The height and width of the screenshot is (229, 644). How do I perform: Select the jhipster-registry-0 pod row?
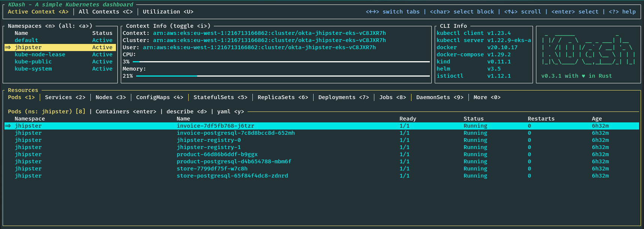[x=209, y=140]
